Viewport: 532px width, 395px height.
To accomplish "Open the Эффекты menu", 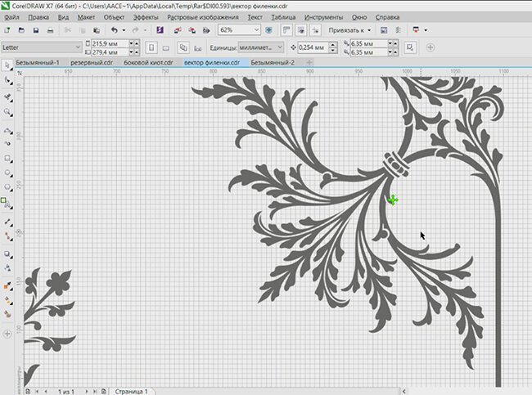I will pos(146,16).
